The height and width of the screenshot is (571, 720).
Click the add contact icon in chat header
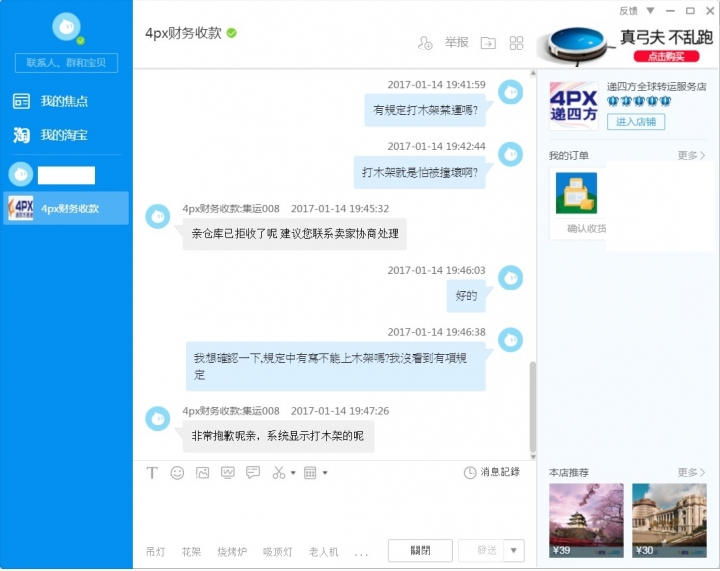(x=425, y=43)
